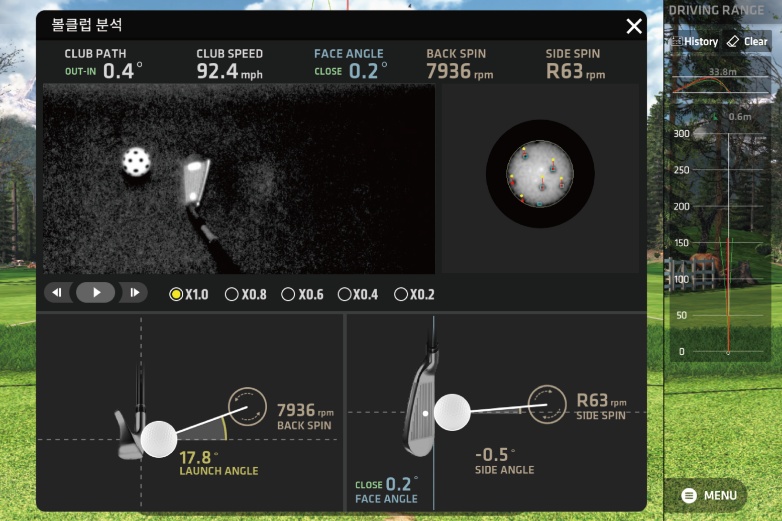
Task: Click the eraser icon next to Clear
Action: [x=733, y=41]
